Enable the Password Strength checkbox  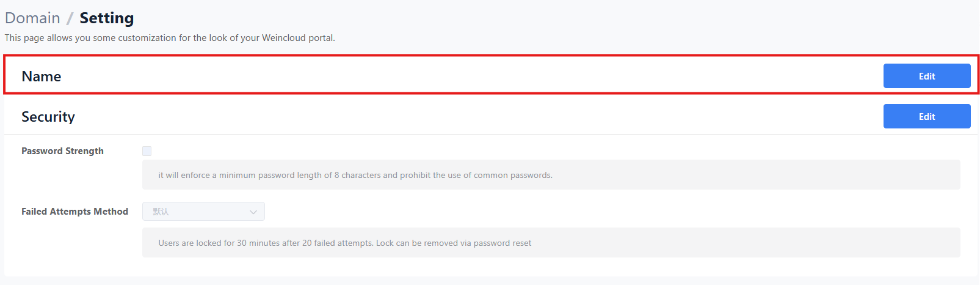coord(147,151)
